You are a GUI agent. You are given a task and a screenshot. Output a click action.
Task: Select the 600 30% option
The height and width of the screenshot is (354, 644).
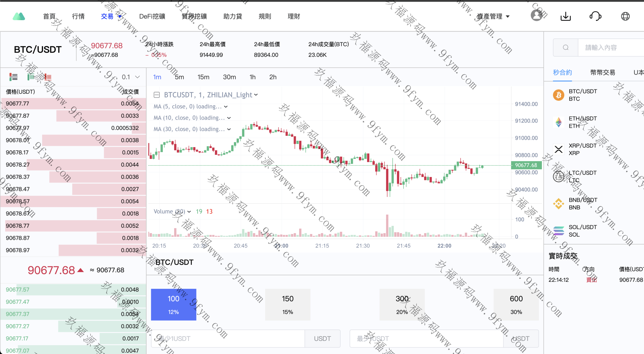(516, 304)
